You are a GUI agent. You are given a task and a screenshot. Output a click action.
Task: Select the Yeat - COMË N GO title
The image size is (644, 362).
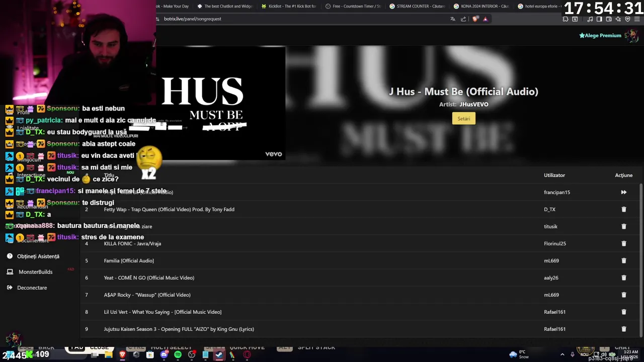pos(149,278)
